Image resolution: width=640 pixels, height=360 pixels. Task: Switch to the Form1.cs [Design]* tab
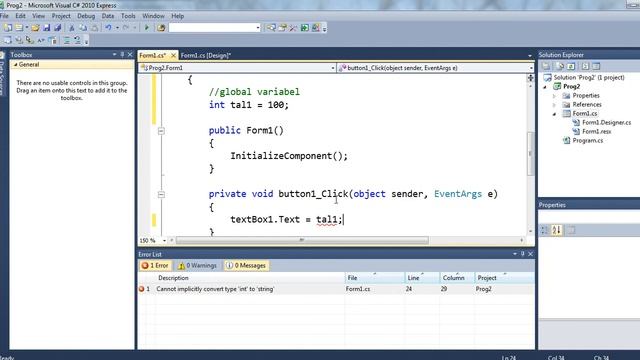click(x=206, y=55)
